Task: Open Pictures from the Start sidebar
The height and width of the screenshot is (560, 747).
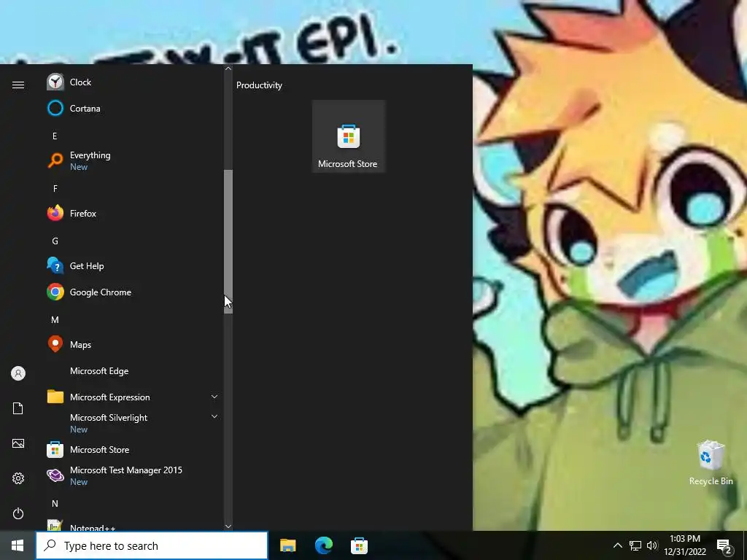Action: pos(18,443)
